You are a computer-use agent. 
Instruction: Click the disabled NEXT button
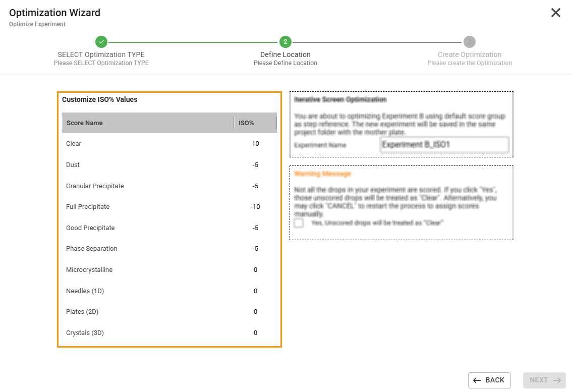pyautogui.click(x=544, y=380)
